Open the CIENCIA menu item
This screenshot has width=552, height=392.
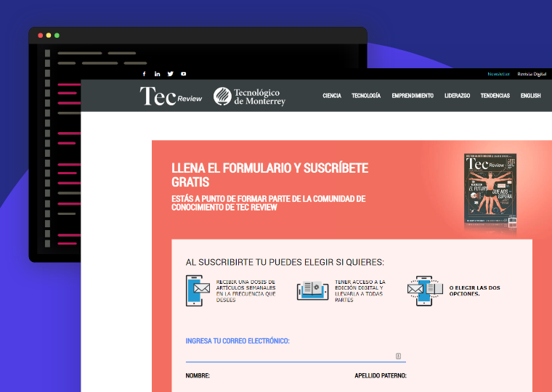(x=332, y=96)
